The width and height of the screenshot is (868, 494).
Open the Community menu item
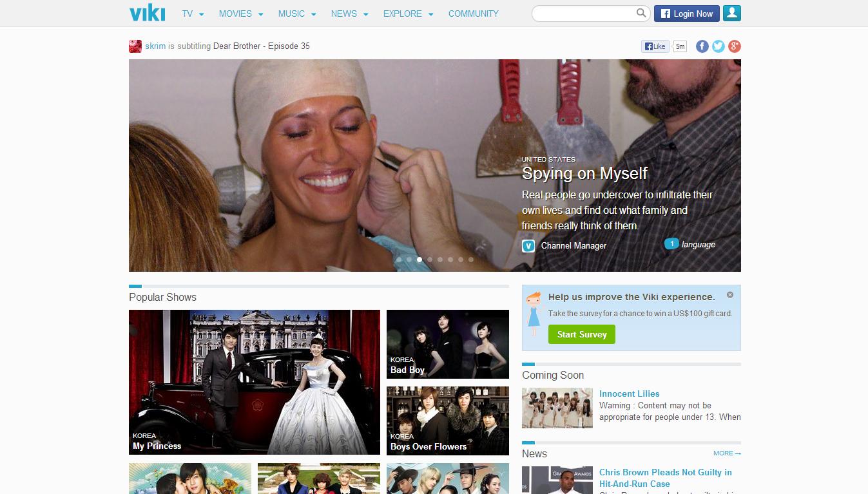pyautogui.click(x=474, y=14)
